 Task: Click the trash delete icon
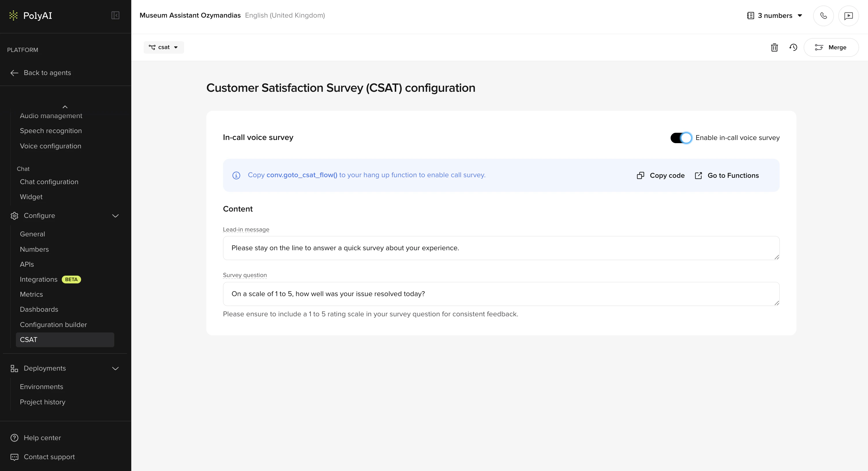pyautogui.click(x=774, y=48)
